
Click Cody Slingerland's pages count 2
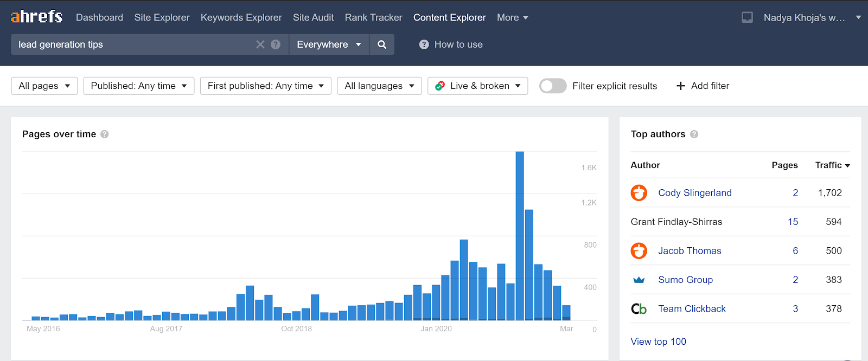click(x=795, y=192)
